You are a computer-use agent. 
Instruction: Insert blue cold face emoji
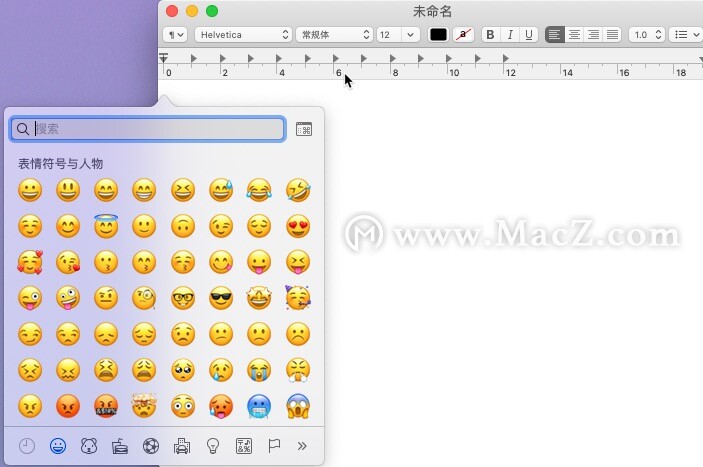(x=259, y=406)
